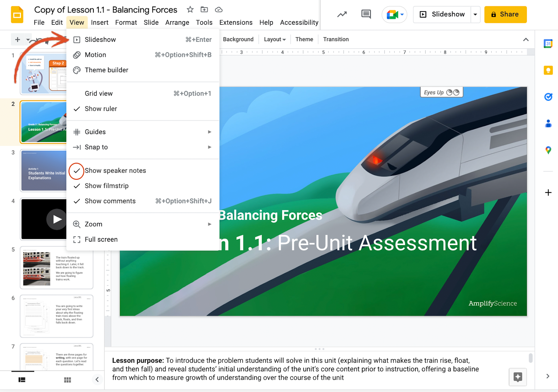Click the Transition toolbar button
This screenshot has width=558, height=392.
point(335,39)
